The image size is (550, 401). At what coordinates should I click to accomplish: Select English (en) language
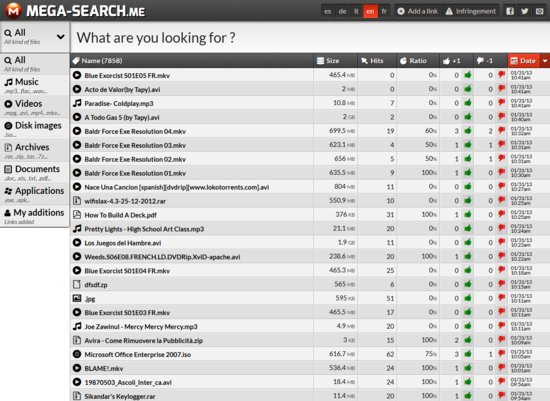[x=370, y=11]
